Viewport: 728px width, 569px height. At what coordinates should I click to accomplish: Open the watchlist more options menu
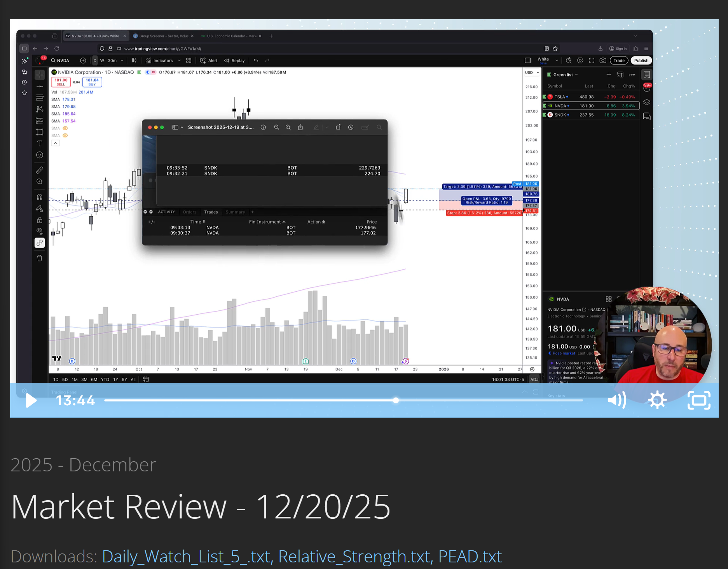coord(632,75)
